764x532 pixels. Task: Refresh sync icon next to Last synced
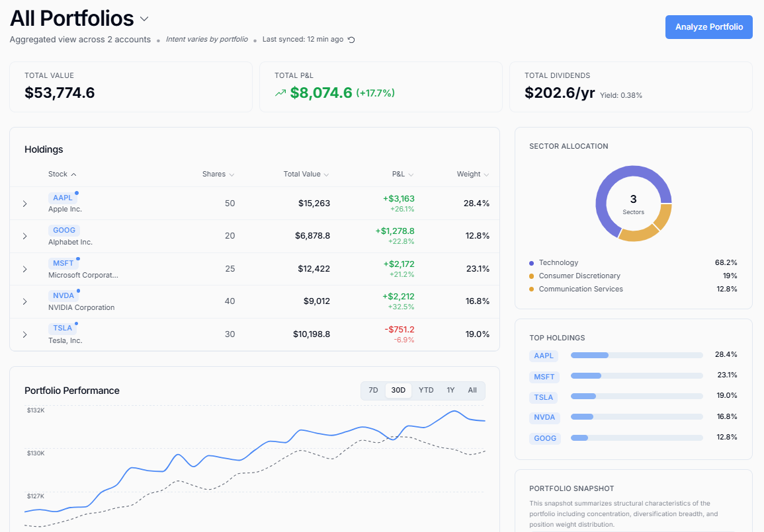pyautogui.click(x=351, y=40)
